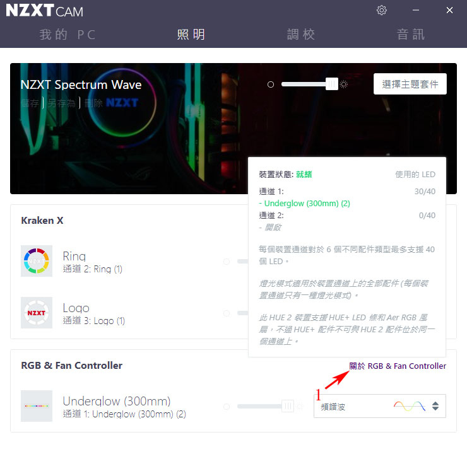Click the Ring row dim circle icon

(x=227, y=262)
